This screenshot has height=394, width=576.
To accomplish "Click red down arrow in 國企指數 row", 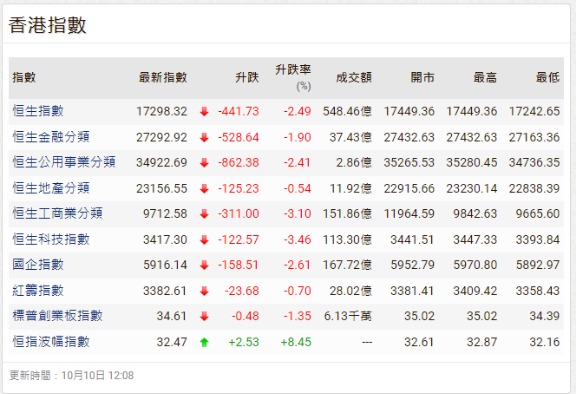I will [x=204, y=265].
